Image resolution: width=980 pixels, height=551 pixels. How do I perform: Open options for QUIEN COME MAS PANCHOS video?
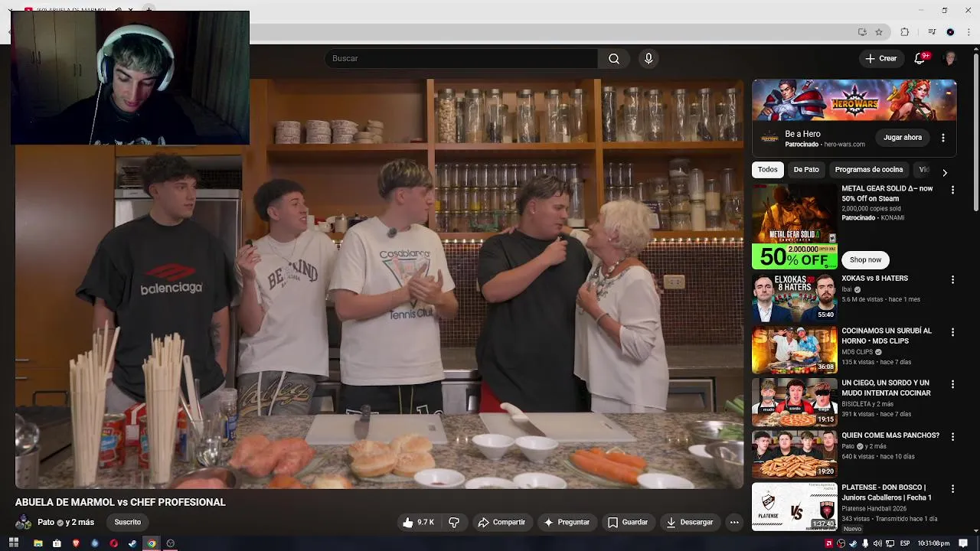(x=952, y=436)
